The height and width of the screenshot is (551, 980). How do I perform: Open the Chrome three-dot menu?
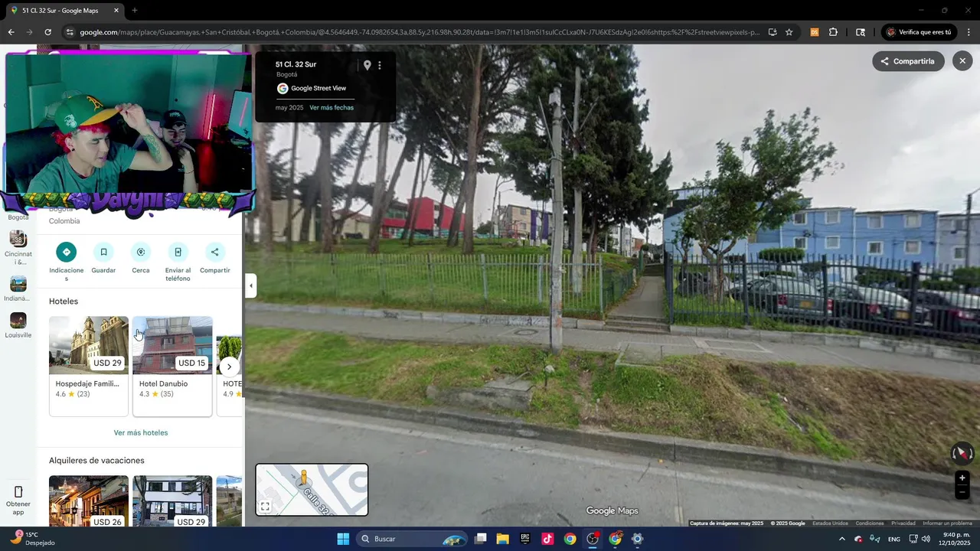(x=969, y=32)
